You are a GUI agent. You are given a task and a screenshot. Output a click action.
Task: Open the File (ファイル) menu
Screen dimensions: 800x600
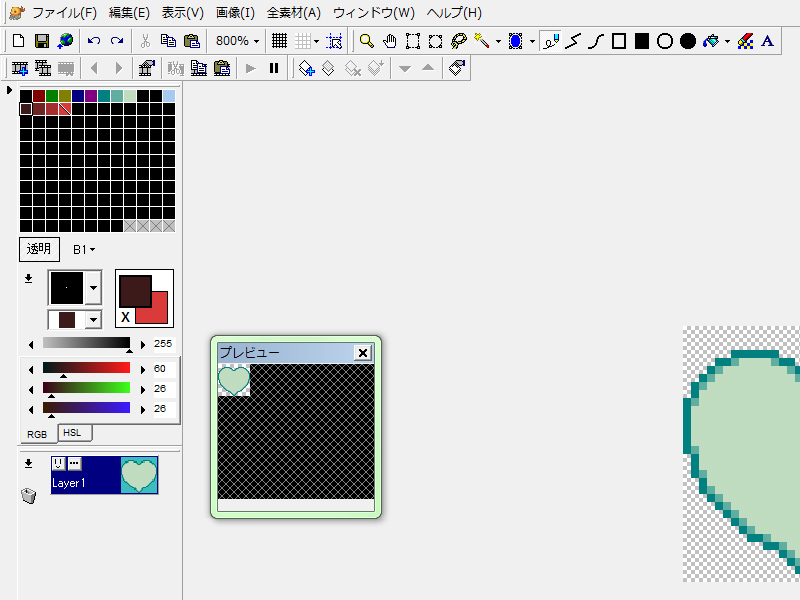click(x=64, y=13)
